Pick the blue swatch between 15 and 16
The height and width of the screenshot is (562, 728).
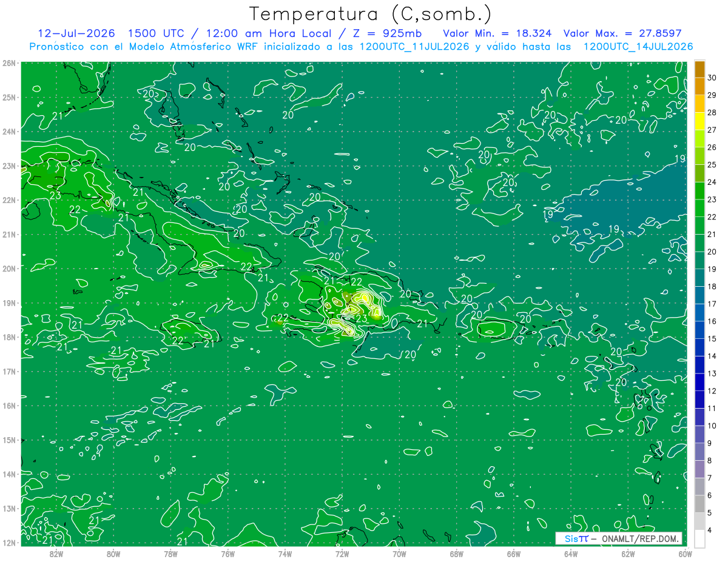click(x=699, y=330)
